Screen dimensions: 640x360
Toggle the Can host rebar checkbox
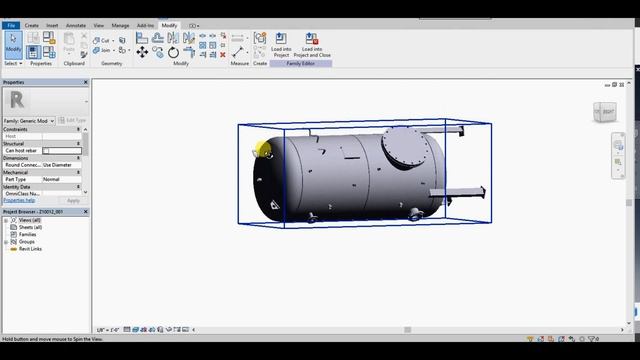(46, 151)
